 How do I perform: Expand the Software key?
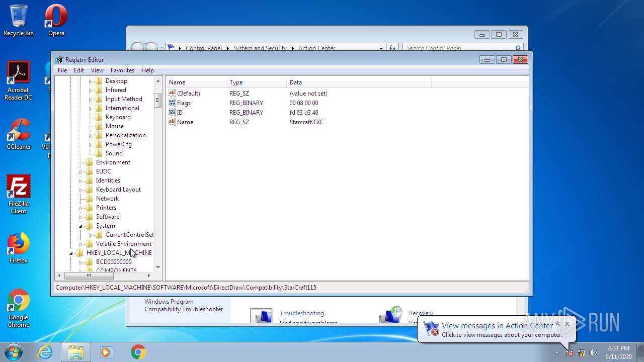[81, 217]
